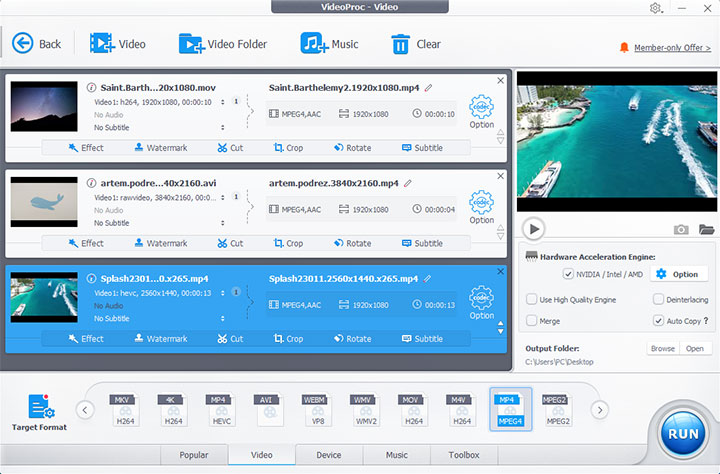
Task: Choose AVI format
Action: pos(267,409)
